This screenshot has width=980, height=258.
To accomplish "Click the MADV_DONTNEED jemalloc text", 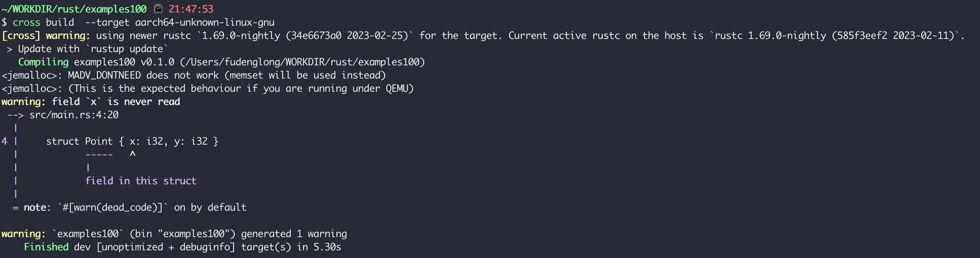I will click(104, 75).
